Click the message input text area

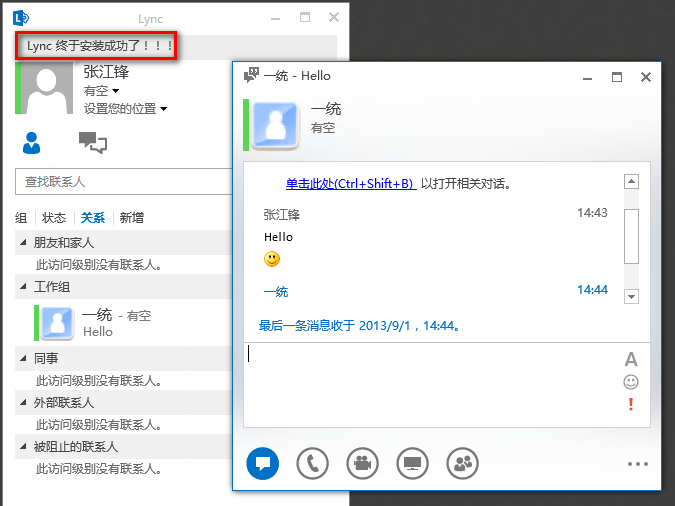point(433,385)
